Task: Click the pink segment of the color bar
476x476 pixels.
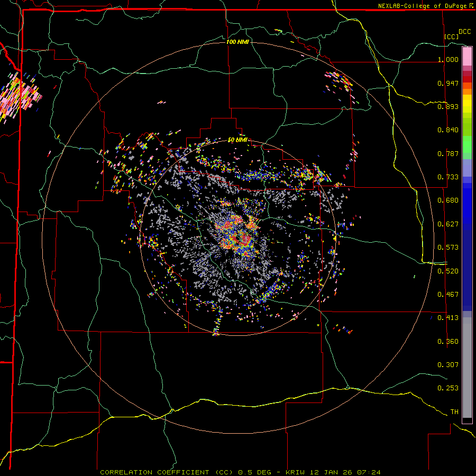Action: click(x=467, y=56)
